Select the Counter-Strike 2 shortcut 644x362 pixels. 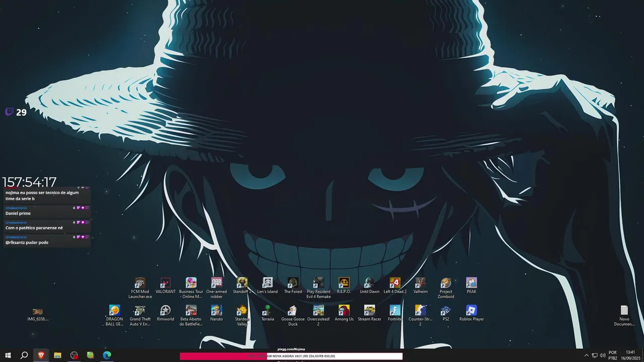tap(421, 315)
